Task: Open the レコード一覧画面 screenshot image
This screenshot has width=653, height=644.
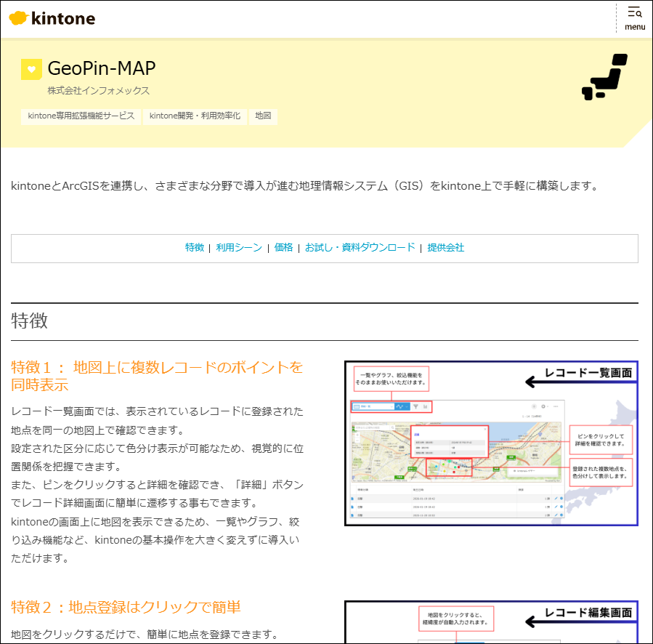Action: (491, 443)
